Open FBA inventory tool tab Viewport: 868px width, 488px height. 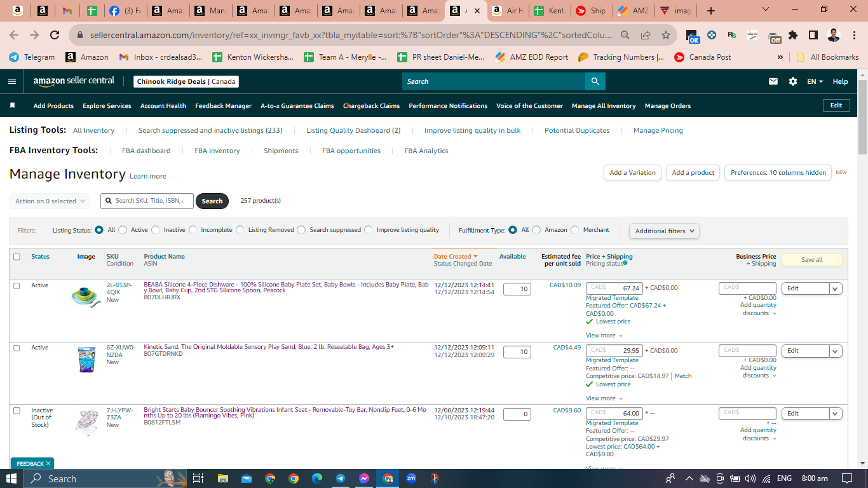click(x=217, y=151)
